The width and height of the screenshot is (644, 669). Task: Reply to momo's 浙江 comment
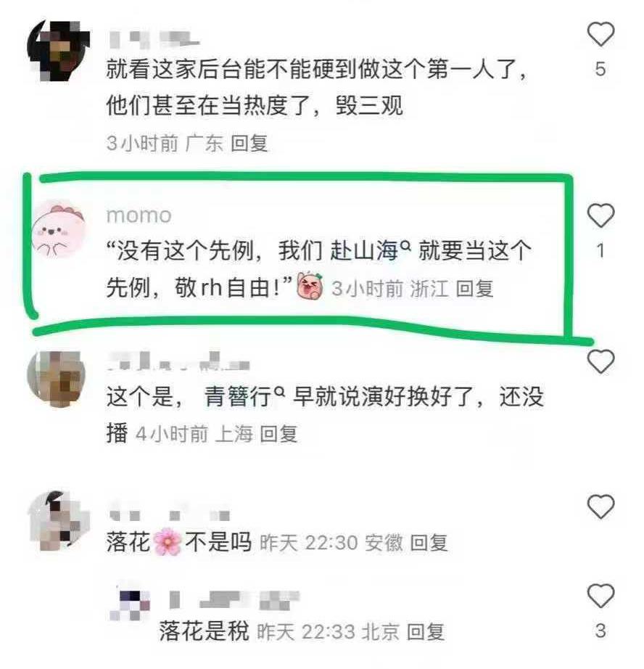click(x=474, y=289)
